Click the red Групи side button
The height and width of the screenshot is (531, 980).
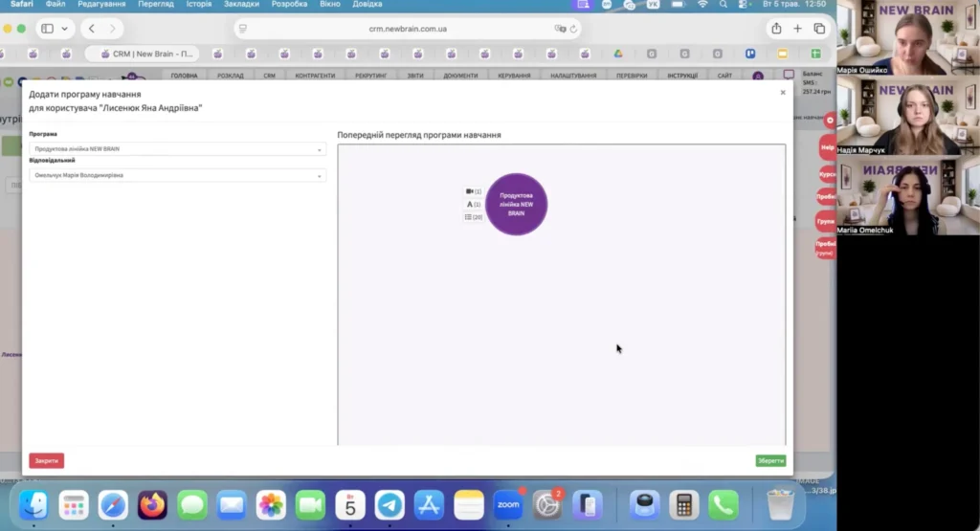826,221
